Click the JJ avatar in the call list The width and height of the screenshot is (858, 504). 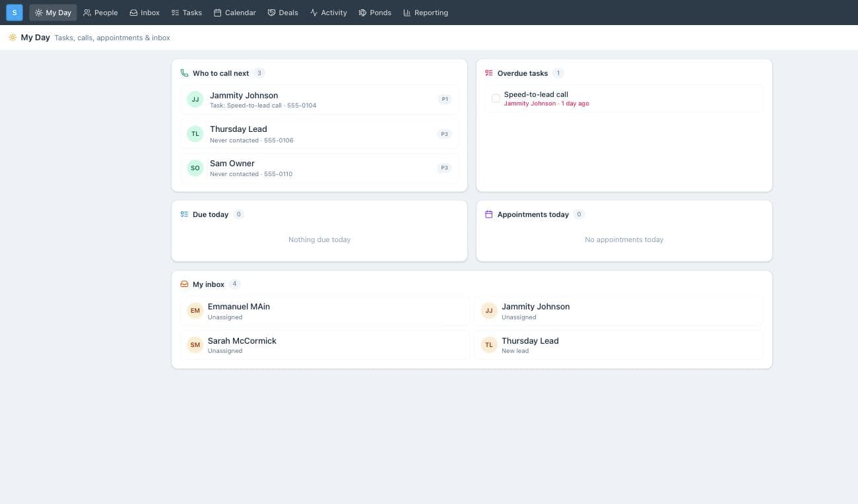[195, 100]
